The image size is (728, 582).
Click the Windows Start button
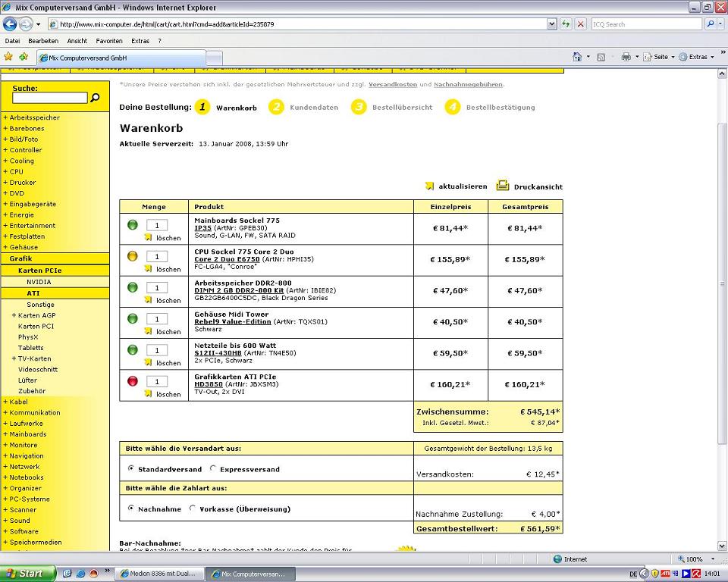click(x=28, y=574)
